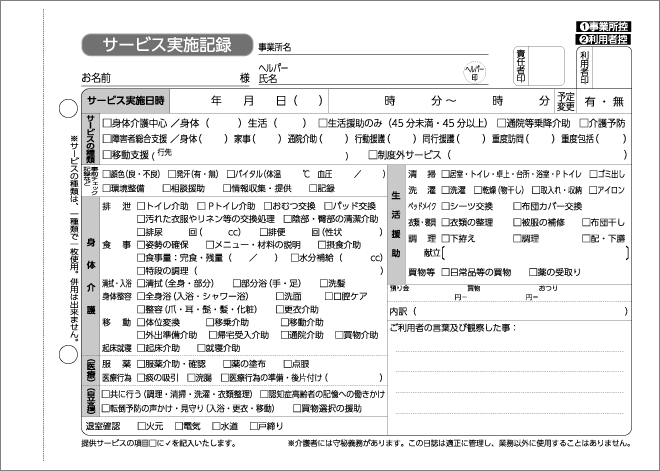
Task: Tick the 水道 exit-check checkbox
Action: (x=216, y=426)
